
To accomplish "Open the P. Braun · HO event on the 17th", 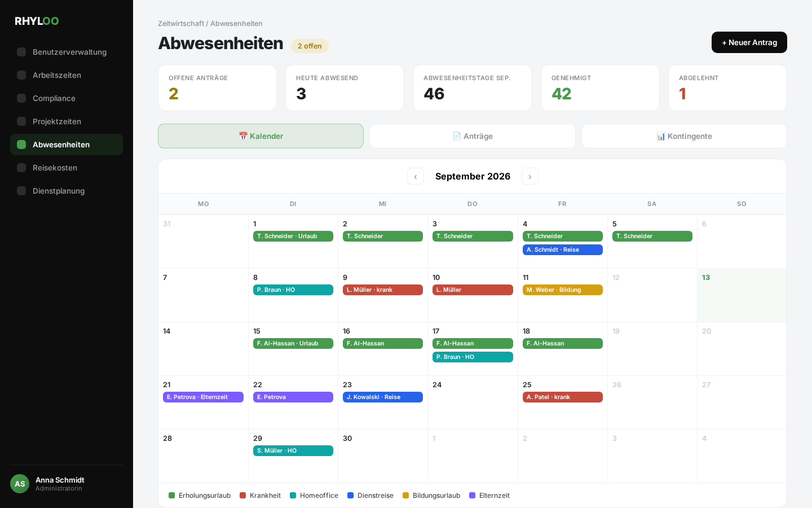I will click(x=473, y=357).
